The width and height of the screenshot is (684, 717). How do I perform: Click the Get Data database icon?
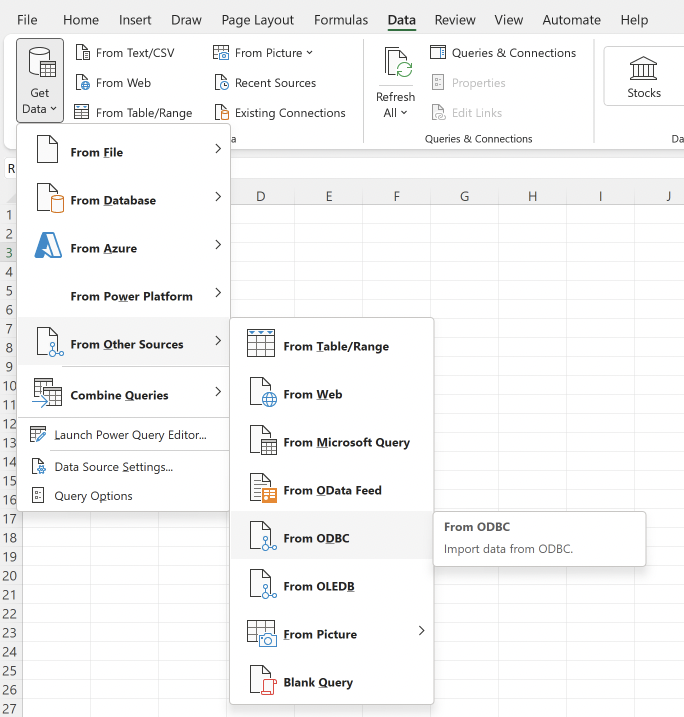42,62
